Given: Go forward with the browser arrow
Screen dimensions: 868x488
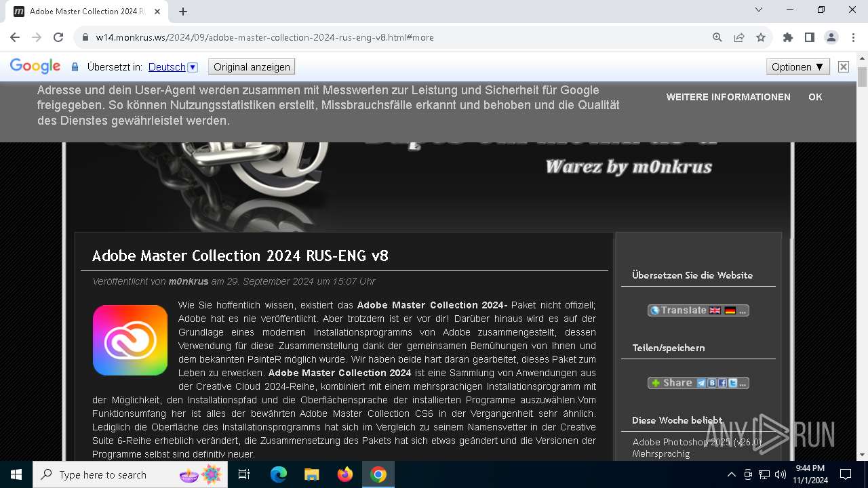Looking at the screenshot, I should (x=37, y=37).
